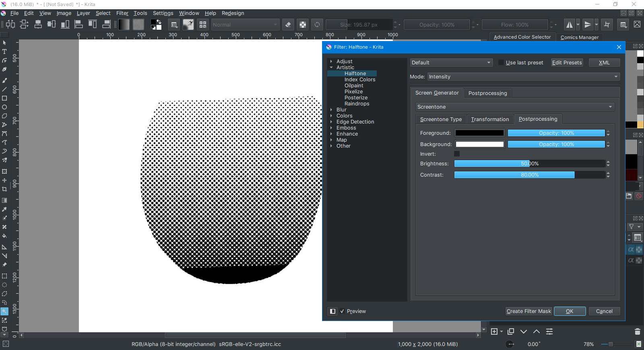Expand the Blur filter category

pyautogui.click(x=331, y=110)
